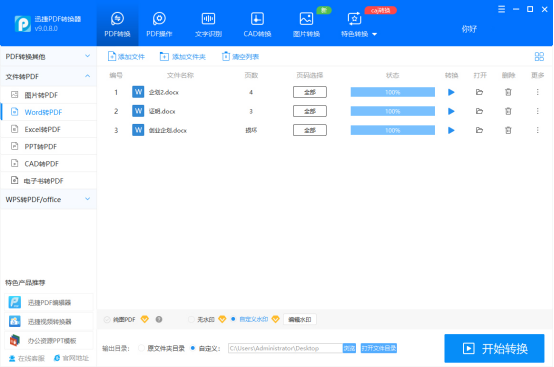The width and height of the screenshot is (554, 367).
Task: Click the 打开文件目录 button
Action: pos(379,348)
